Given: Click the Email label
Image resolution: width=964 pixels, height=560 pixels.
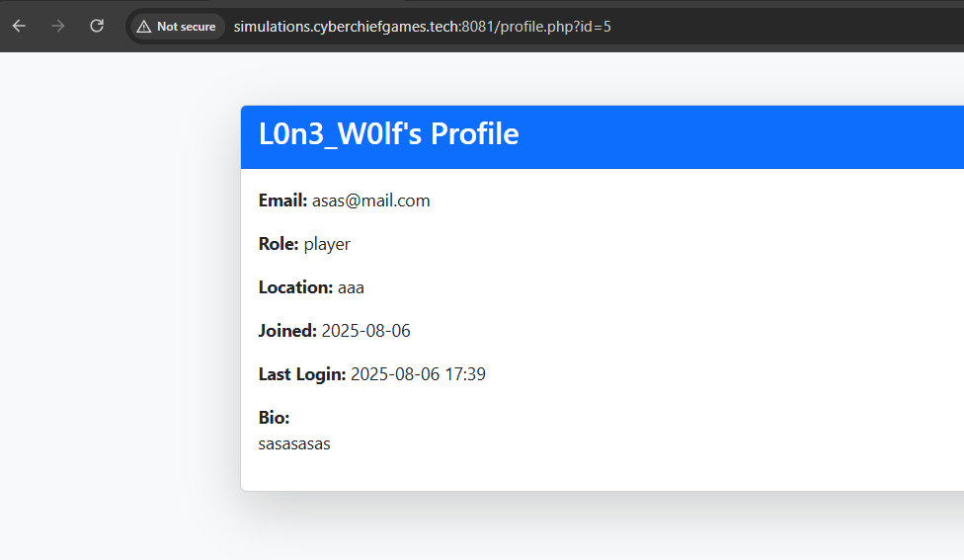Looking at the screenshot, I should tap(282, 200).
